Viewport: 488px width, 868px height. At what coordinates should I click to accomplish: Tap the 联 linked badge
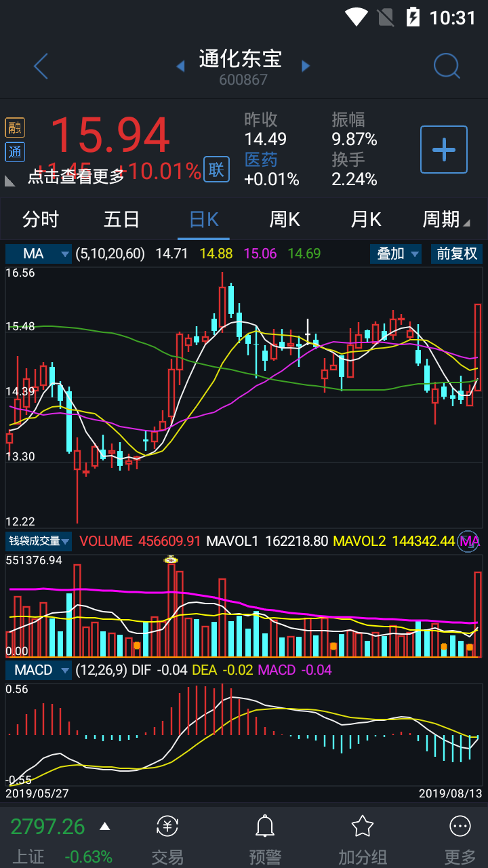(x=216, y=170)
